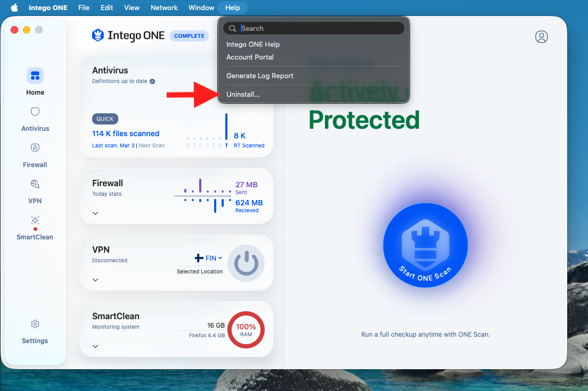Focus the Help menu Search field
Screen dimensions: 588x391
[314, 29]
